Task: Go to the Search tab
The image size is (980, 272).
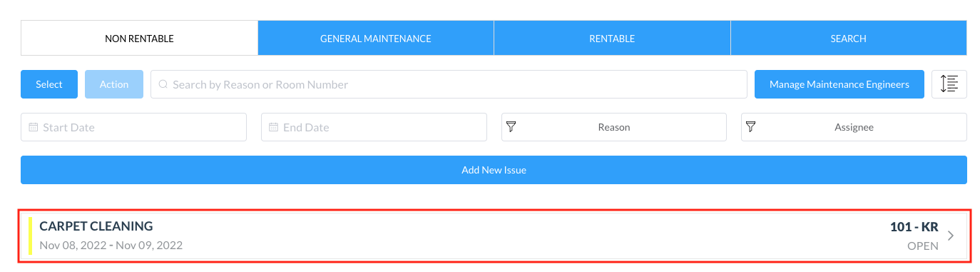Action: 849,39
